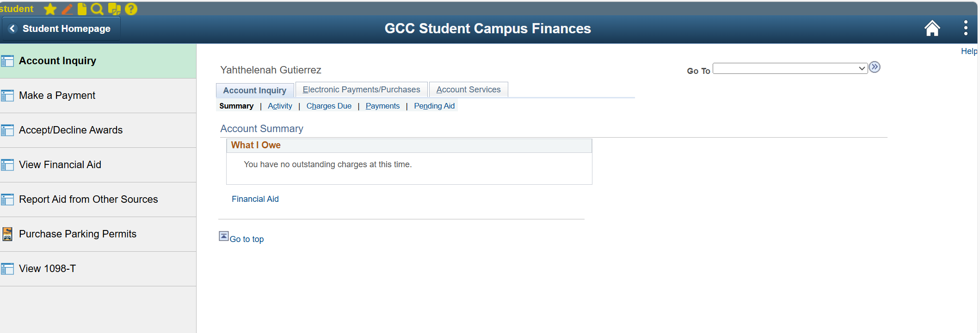
Task: Click the Purchase Parking Permits icon
Action: pyautogui.click(x=7, y=234)
